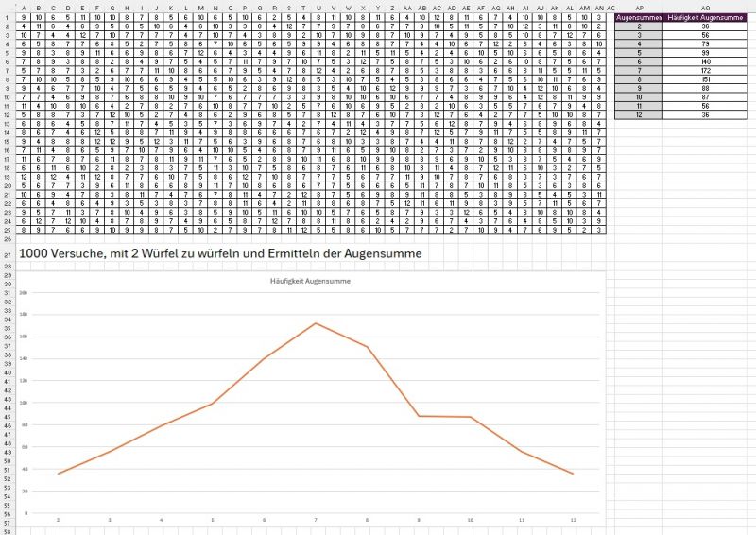The width and height of the screenshot is (756, 535).
Task: Click x-axis label 7 in chart
Action: [x=315, y=520]
